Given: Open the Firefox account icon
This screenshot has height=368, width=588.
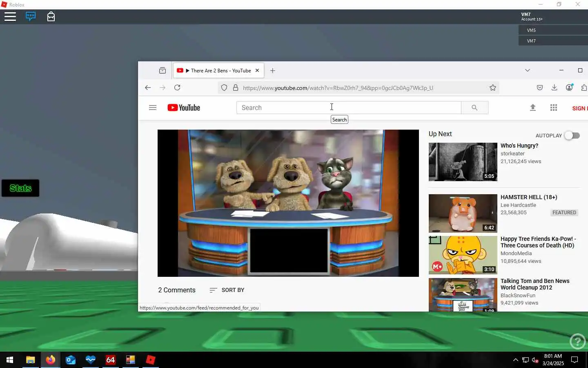Looking at the screenshot, I should coord(569,88).
